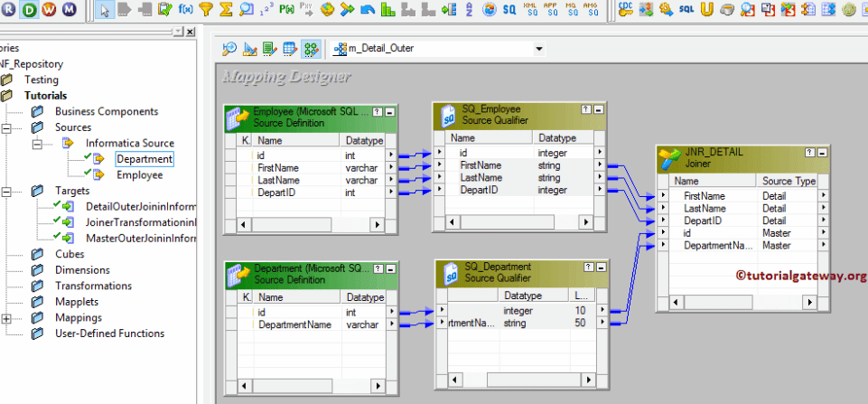Viewport: 868px width, 404px height.
Task: Add a Union transformation U icon
Action: click(x=705, y=9)
